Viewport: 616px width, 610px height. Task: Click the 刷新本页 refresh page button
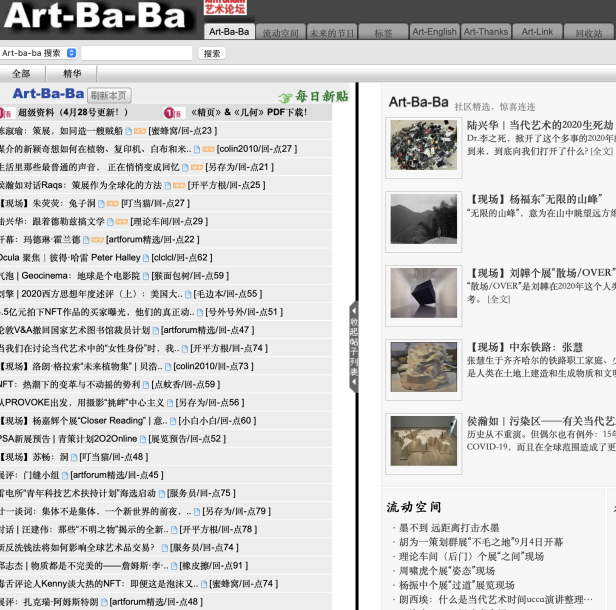pos(109,95)
